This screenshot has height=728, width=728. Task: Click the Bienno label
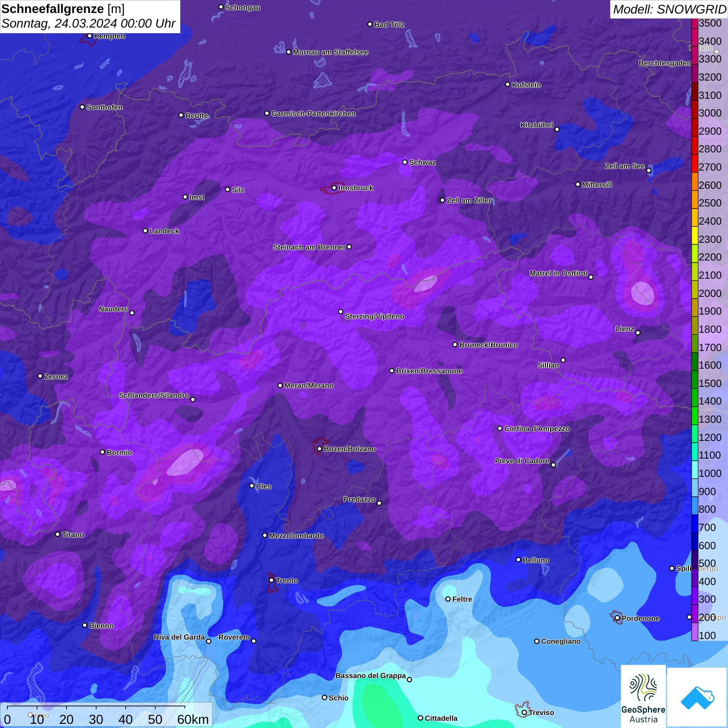click(x=101, y=626)
